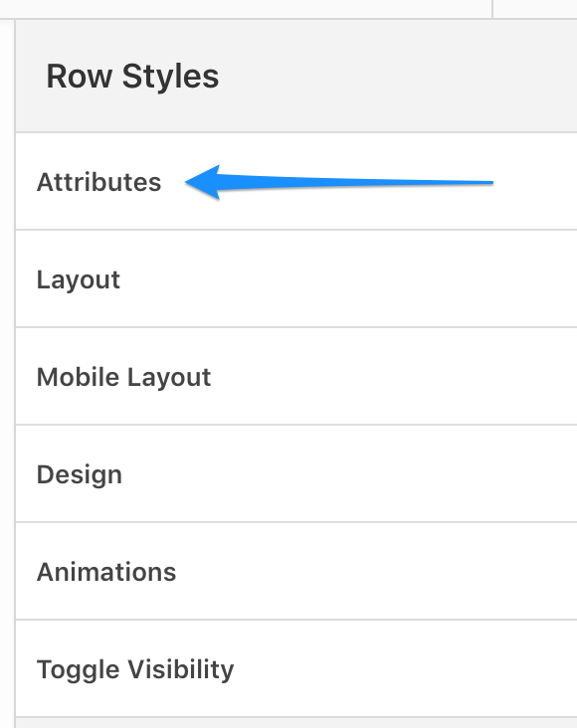Pick the Animations label

click(106, 572)
